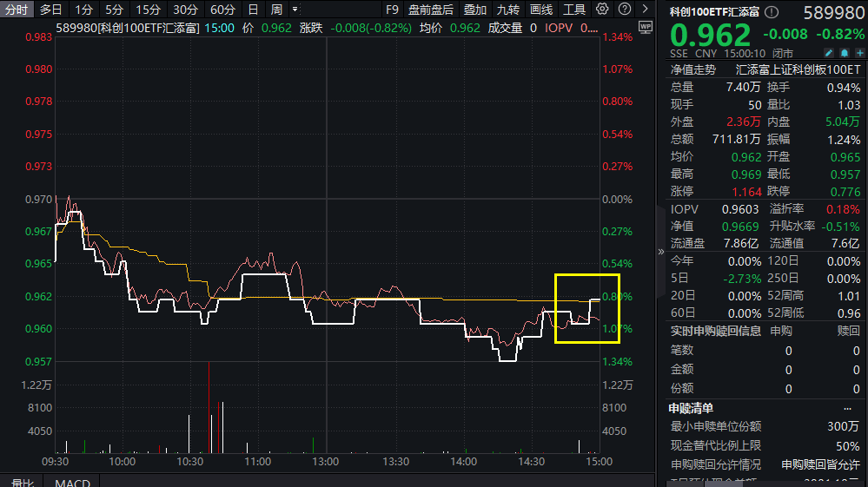
Task: Click the WP icon at chart corner
Action: click(644, 28)
